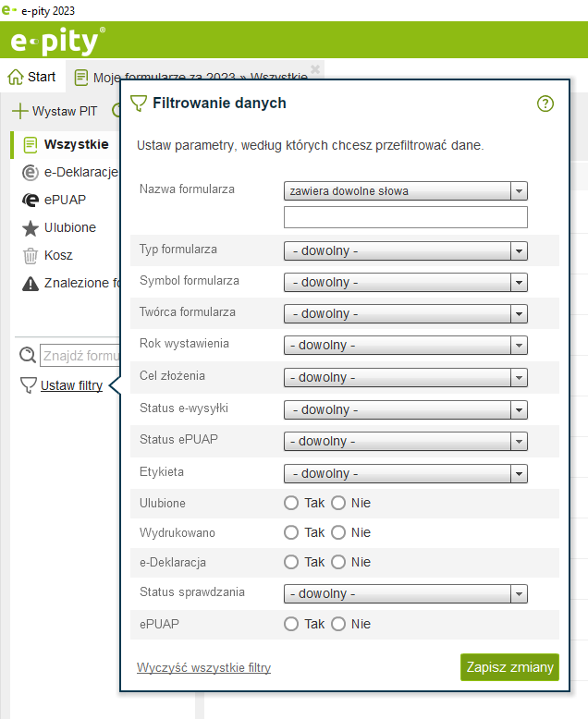Click the plus icon for Wystaw PIT
The image size is (588, 719).
19,111
